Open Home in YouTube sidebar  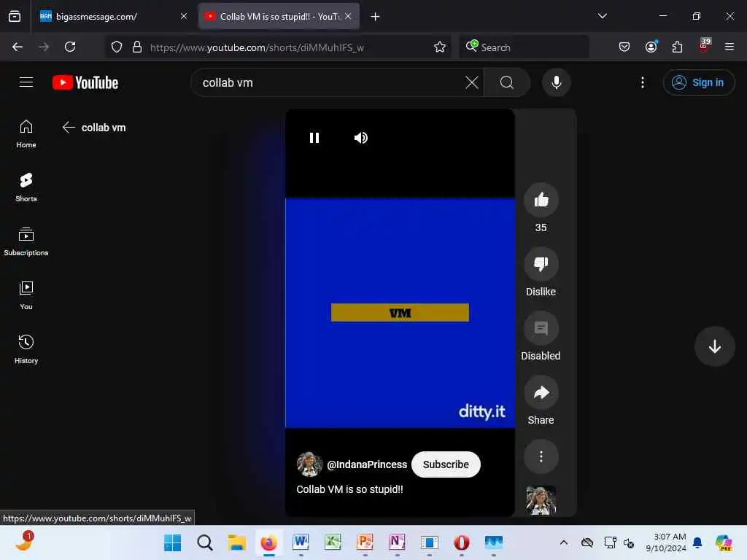26,134
